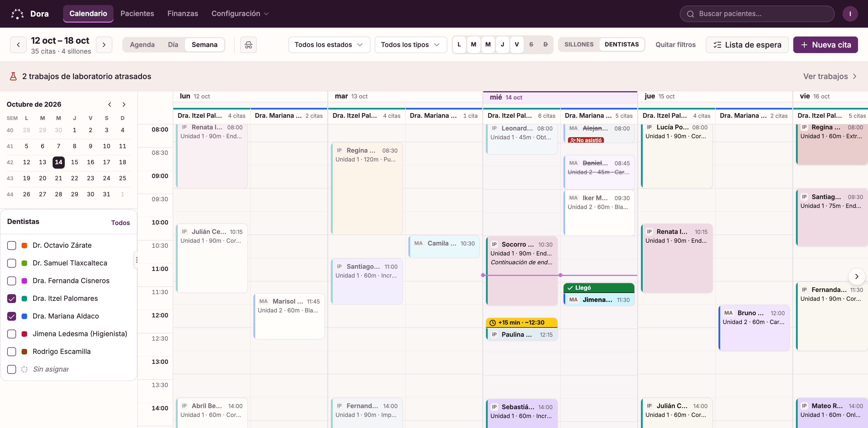Click the lab flask alert icon

pos(13,76)
